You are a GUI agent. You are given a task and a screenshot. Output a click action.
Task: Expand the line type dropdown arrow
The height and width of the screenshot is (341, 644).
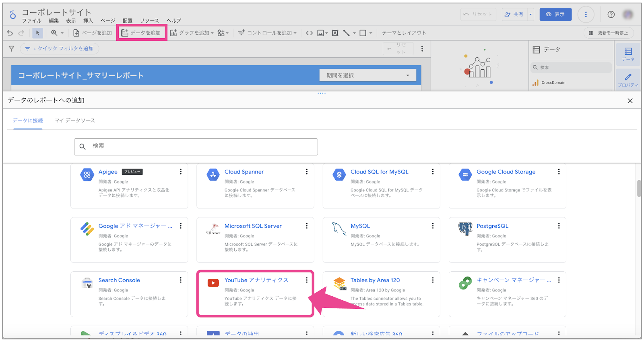[354, 33]
